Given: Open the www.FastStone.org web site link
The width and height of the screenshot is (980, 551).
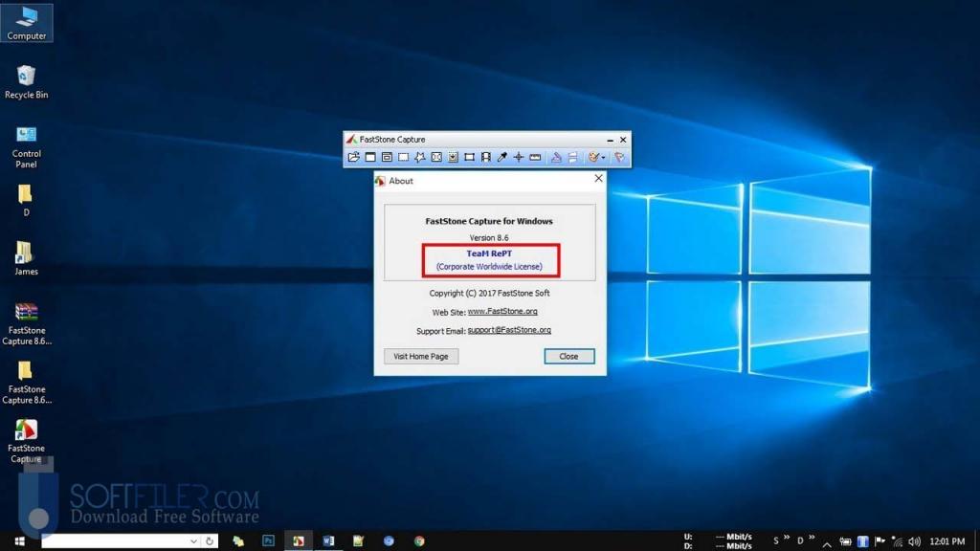Looking at the screenshot, I should (x=502, y=312).
